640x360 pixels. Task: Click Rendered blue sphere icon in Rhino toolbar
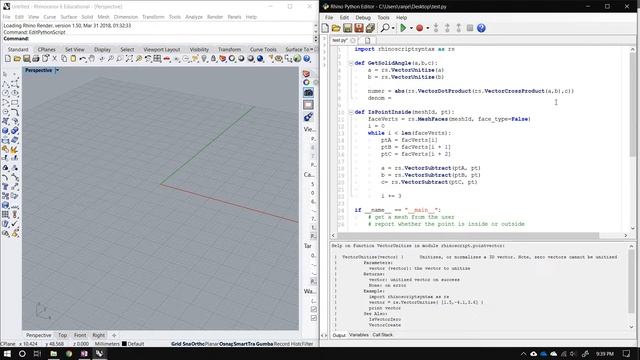click(260, 59)
